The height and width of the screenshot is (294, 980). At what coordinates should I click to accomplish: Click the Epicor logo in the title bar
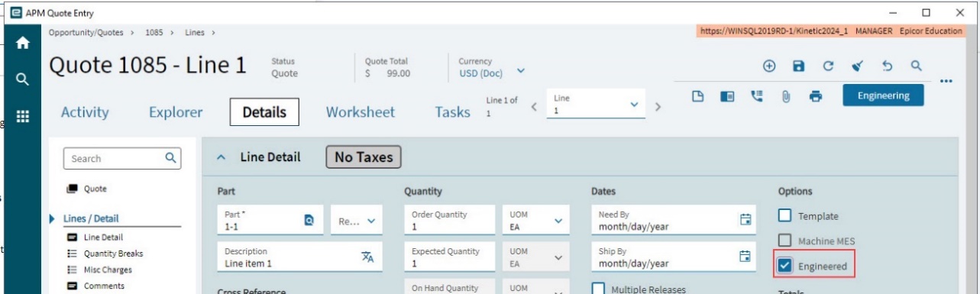point(15,13)
